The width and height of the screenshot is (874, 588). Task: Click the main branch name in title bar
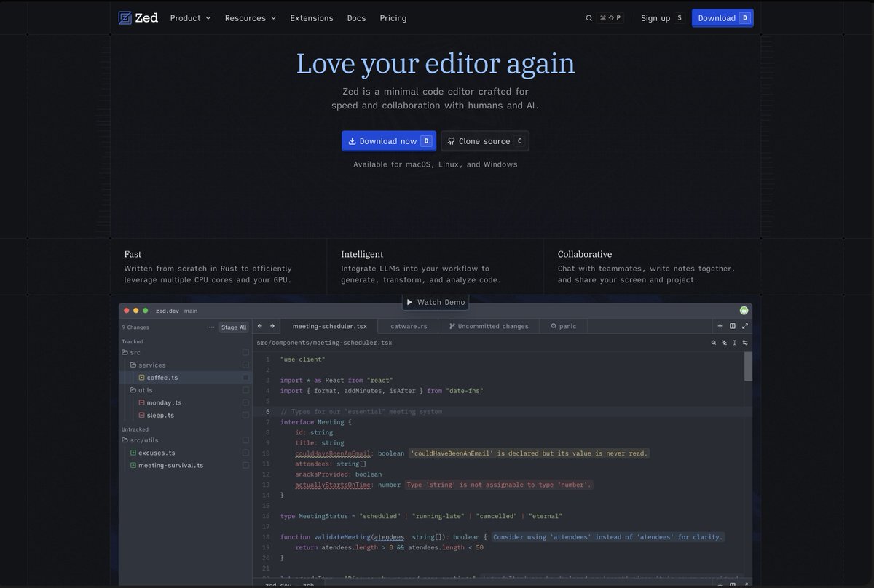(191, 311)
